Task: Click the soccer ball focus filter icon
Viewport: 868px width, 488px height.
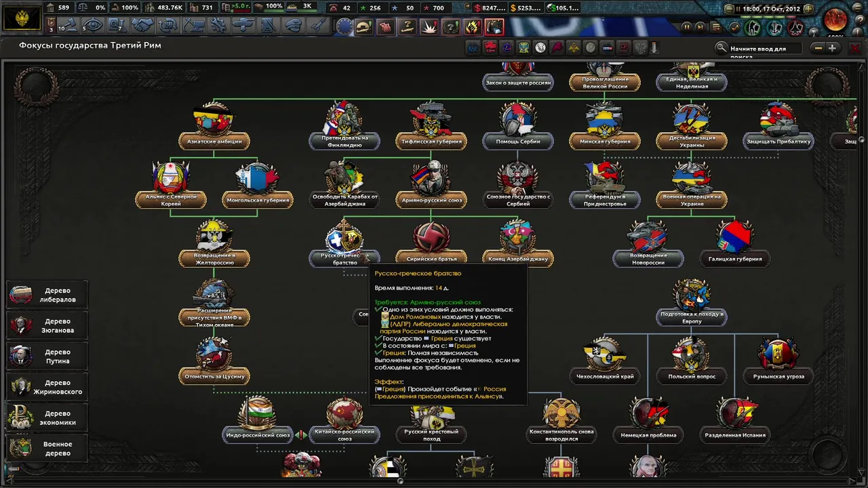Action: [540, 47]
